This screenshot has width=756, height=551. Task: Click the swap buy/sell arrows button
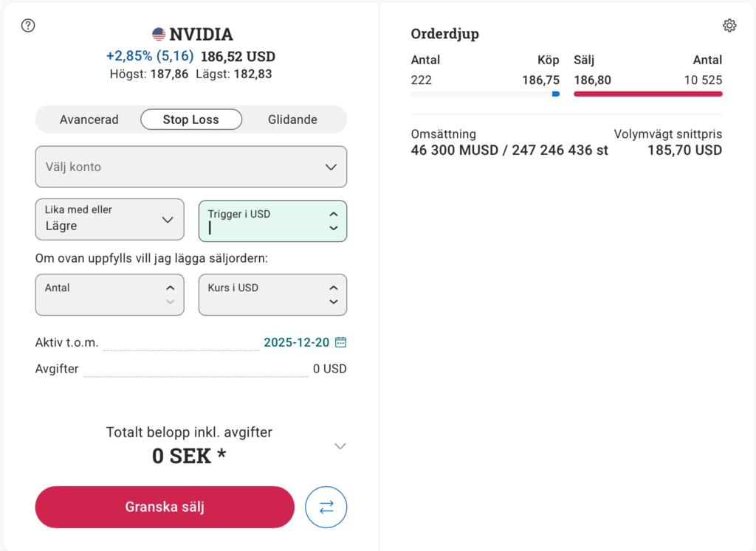(x=326, y=507)
